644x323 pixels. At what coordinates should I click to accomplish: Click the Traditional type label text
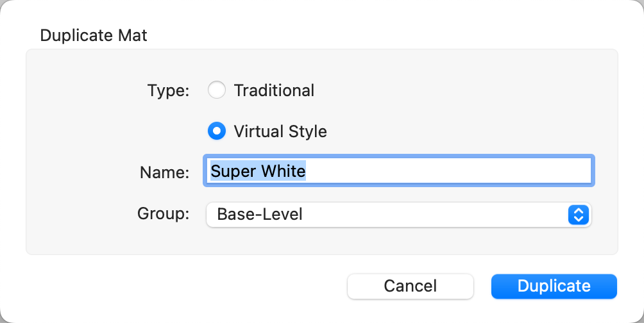(274, 90)
